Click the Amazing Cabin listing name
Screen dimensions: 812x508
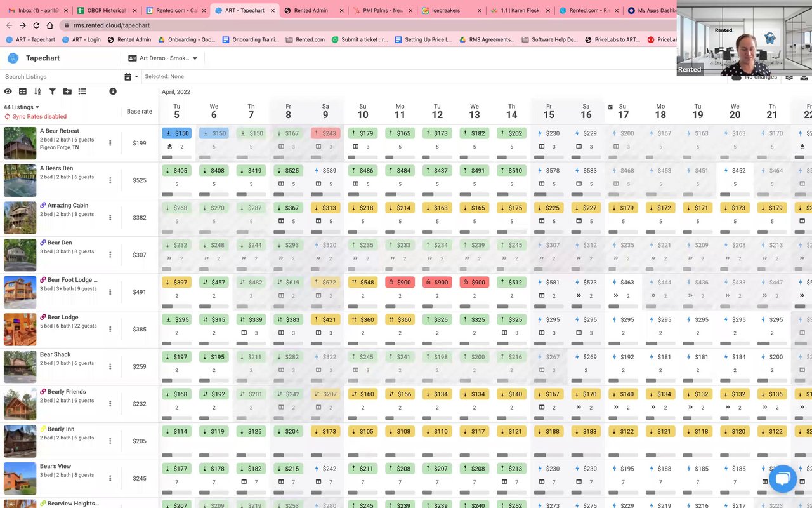pos(68,206)
